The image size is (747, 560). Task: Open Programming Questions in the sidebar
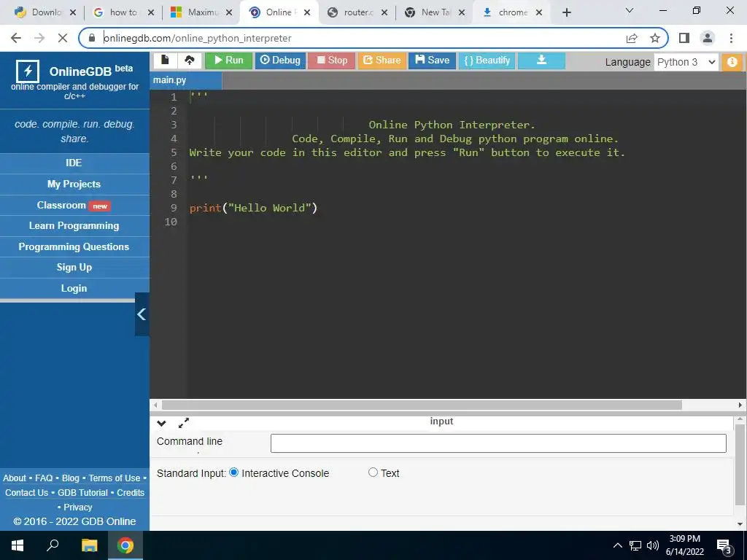(x=74, y=247)
